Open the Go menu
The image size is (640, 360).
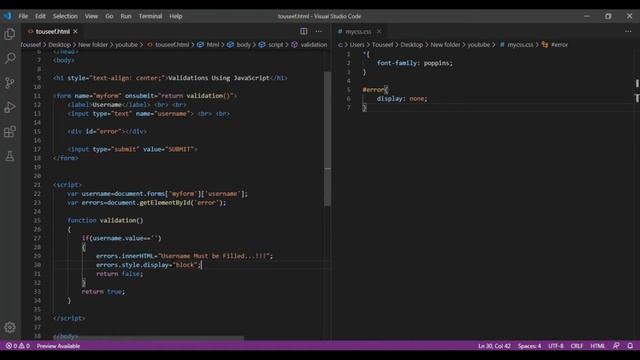click(109, 16)
